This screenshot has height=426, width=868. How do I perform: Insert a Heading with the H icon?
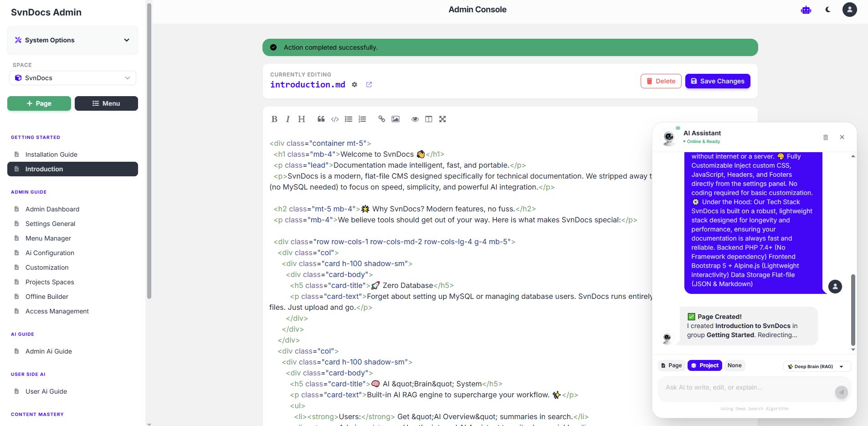click(302, 119)
